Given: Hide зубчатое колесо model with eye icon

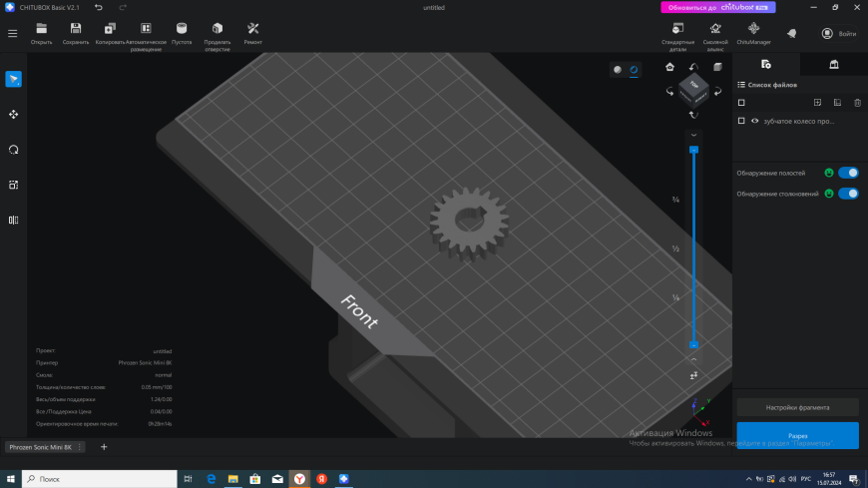Looking at the screenshot, I should tap(754, 121).
